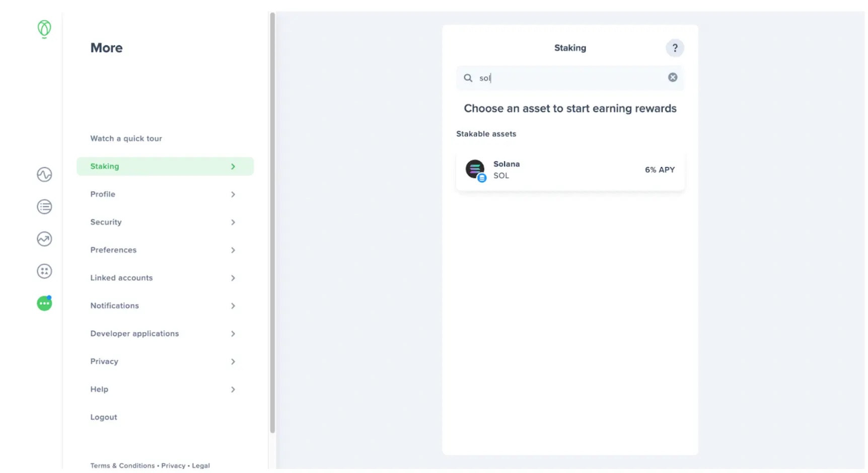Click the Logout link
Viewport: 868px width, 473px height.
coord(104,417)
